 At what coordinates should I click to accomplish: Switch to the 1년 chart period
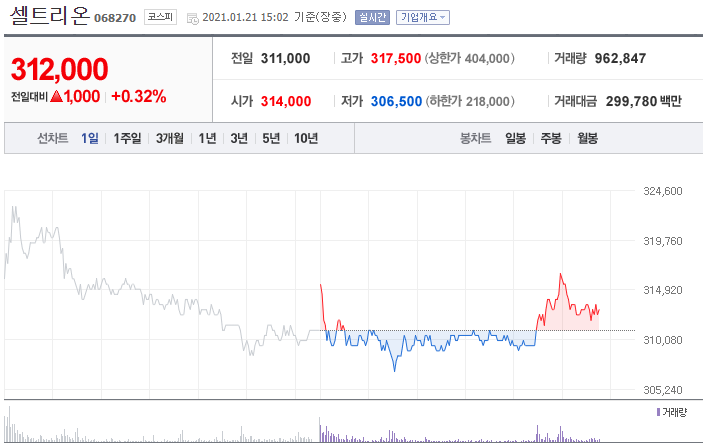click(x=207, y=138)
